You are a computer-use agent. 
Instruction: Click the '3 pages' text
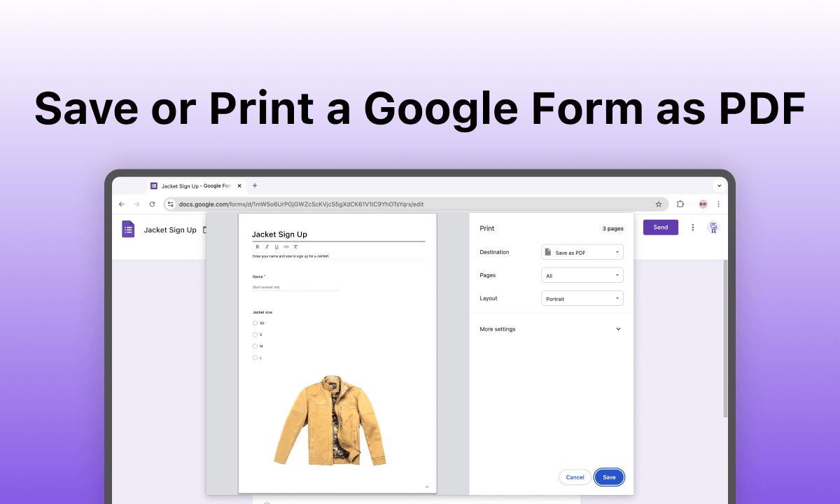click(612, 229)
